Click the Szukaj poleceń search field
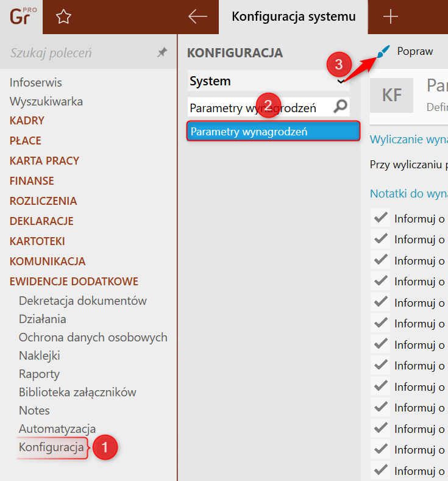Image resolution: width=448 pixels, height=481 pixels. tap(79, 53)
